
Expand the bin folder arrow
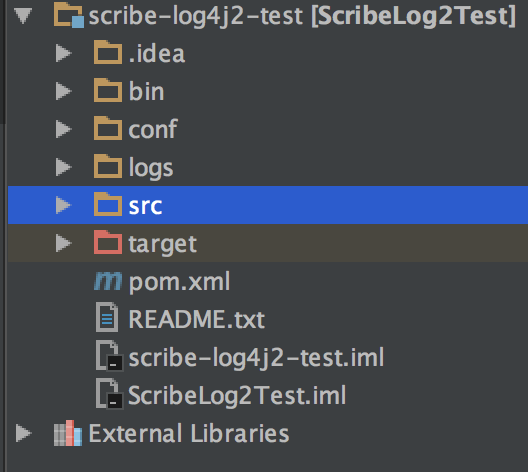pyautogui.click(x=63, y=91)
